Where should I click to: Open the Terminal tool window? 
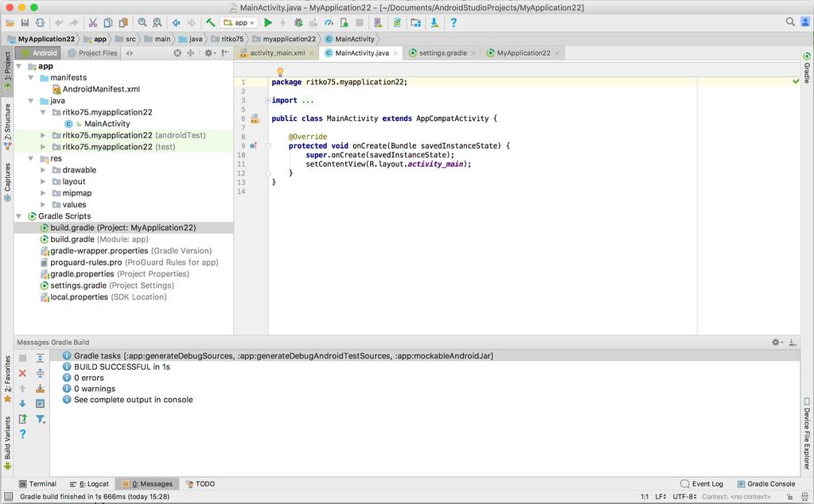click(x=37, y=484)
